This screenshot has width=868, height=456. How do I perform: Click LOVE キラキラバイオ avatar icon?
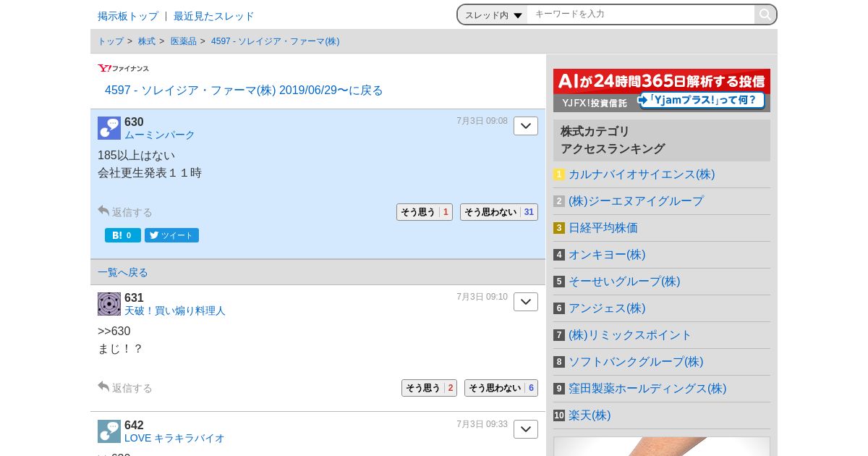tap(109, 431)
